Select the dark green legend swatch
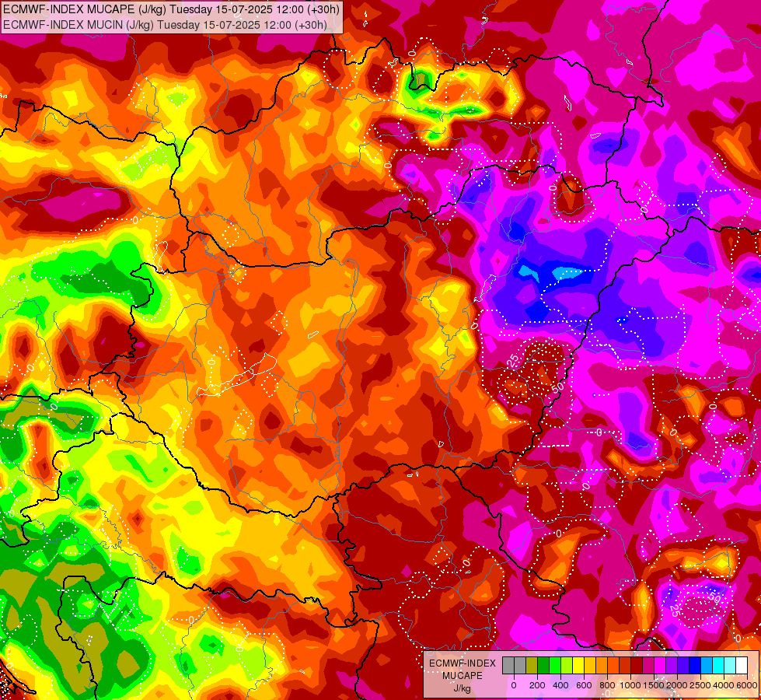The height and width of the screenshot is (700, 761). 543,666
